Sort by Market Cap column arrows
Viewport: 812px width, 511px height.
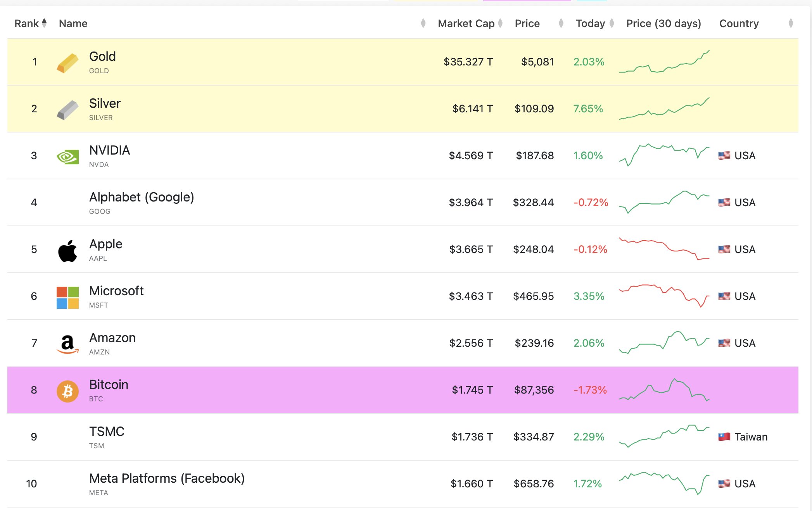(x=500, y=23)
